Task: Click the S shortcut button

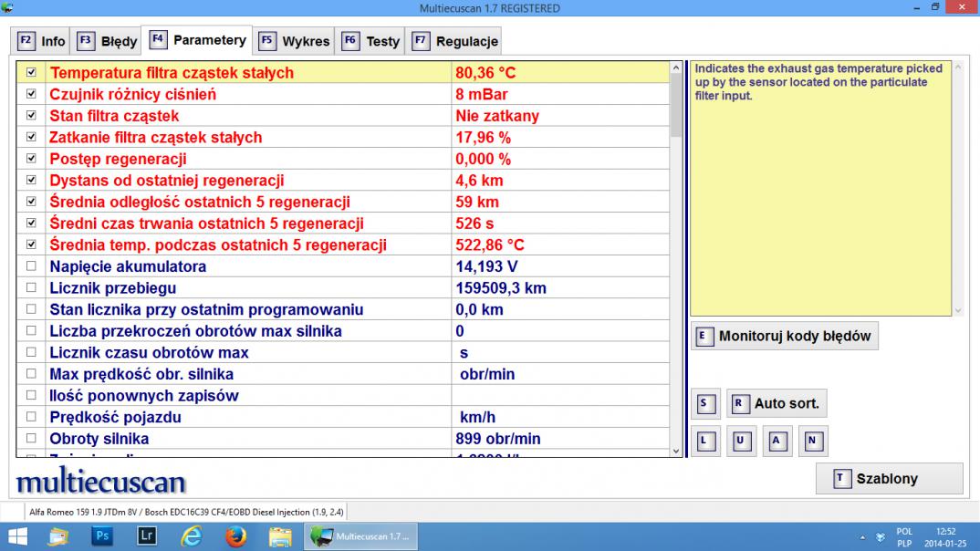Action: (x=704, y=403)
